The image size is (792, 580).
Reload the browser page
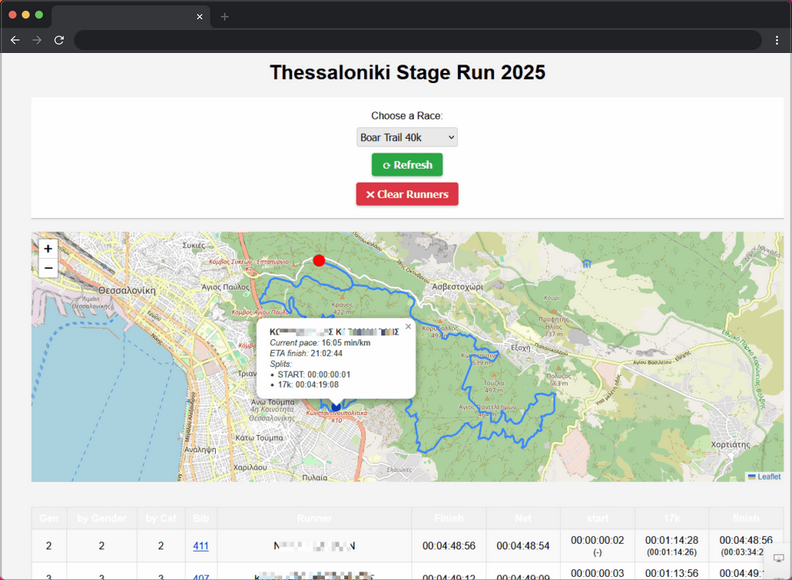tap(59, 40)
